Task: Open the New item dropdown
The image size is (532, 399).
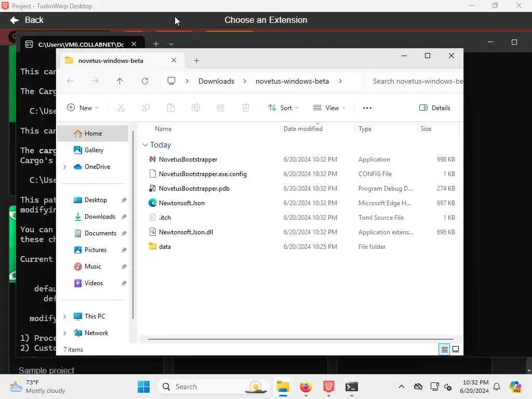Action: 83,108
